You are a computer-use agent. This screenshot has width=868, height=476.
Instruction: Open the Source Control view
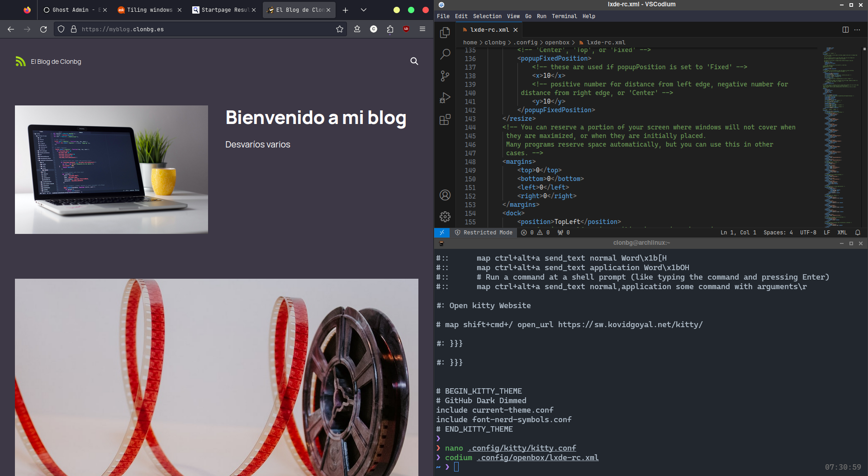[445, 76]
